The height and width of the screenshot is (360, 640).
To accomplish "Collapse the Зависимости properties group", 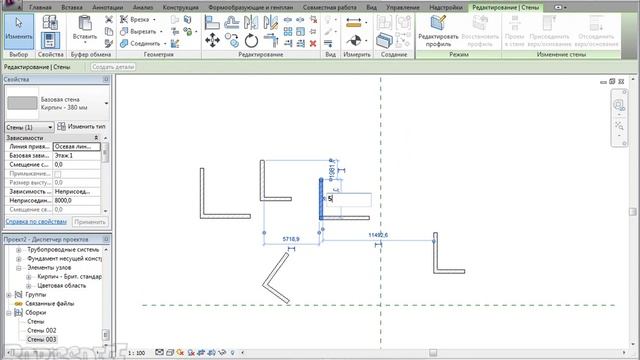I will 96,138.
